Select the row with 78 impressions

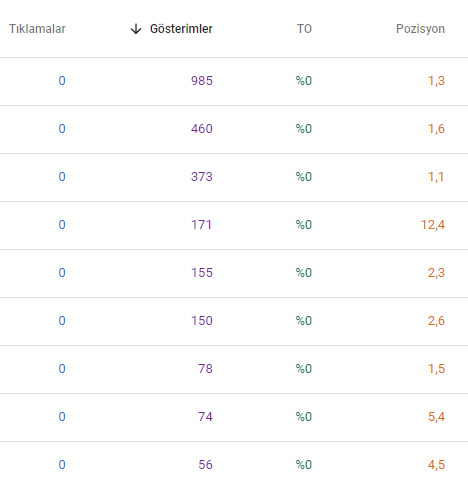click(234, 369)
